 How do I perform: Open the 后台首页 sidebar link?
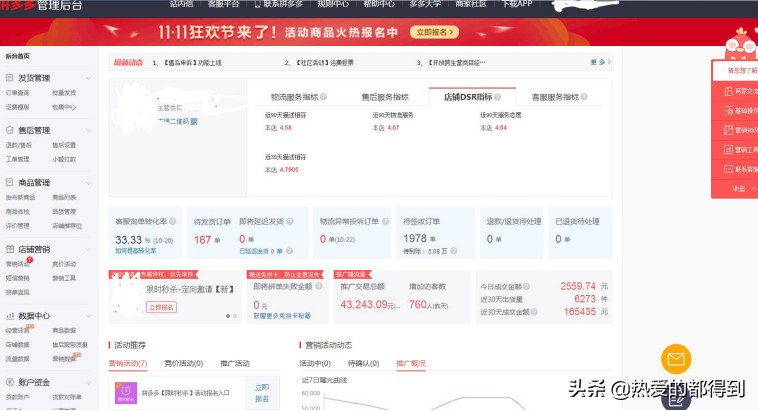(17, 56)
